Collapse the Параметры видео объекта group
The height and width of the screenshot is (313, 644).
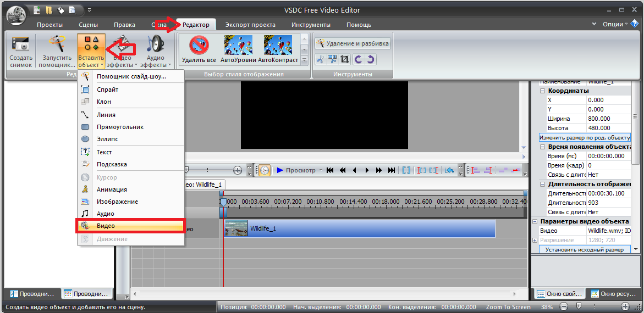tap(535, 221)
